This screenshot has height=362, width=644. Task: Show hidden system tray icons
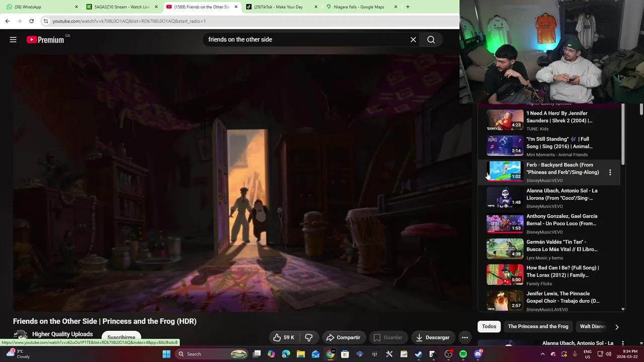(x=542, y=354)
